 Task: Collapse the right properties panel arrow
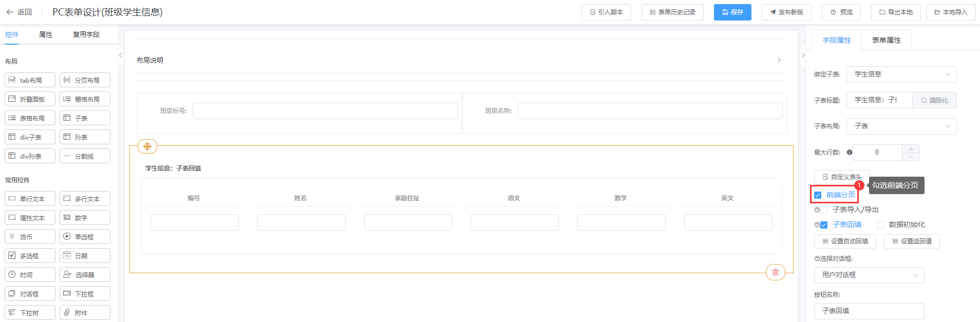point(803,55)
